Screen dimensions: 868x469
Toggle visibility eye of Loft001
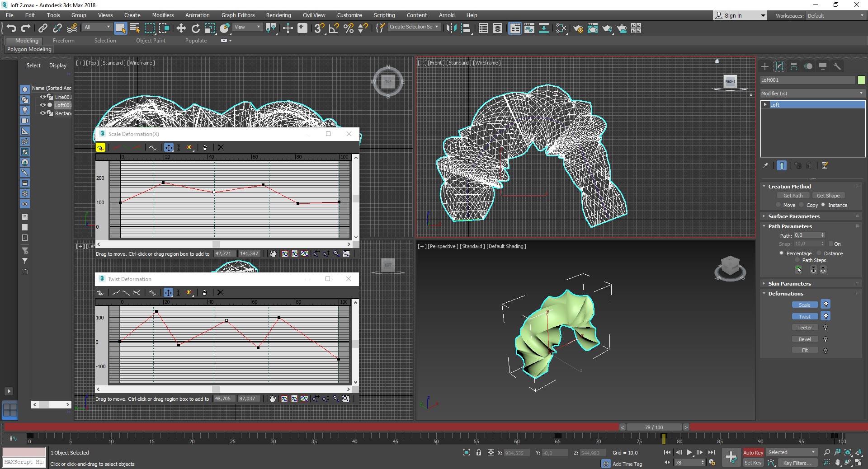tap(42, 105)
